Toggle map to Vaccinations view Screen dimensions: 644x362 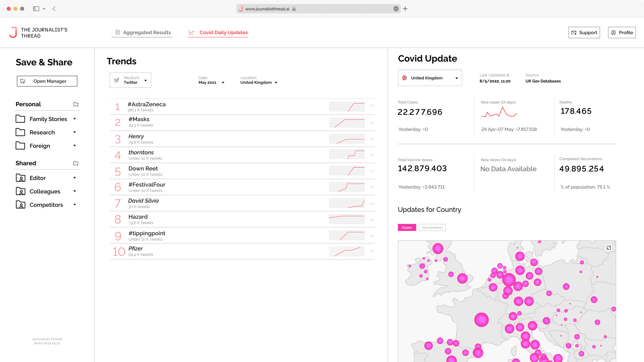(x=432, y=228)
